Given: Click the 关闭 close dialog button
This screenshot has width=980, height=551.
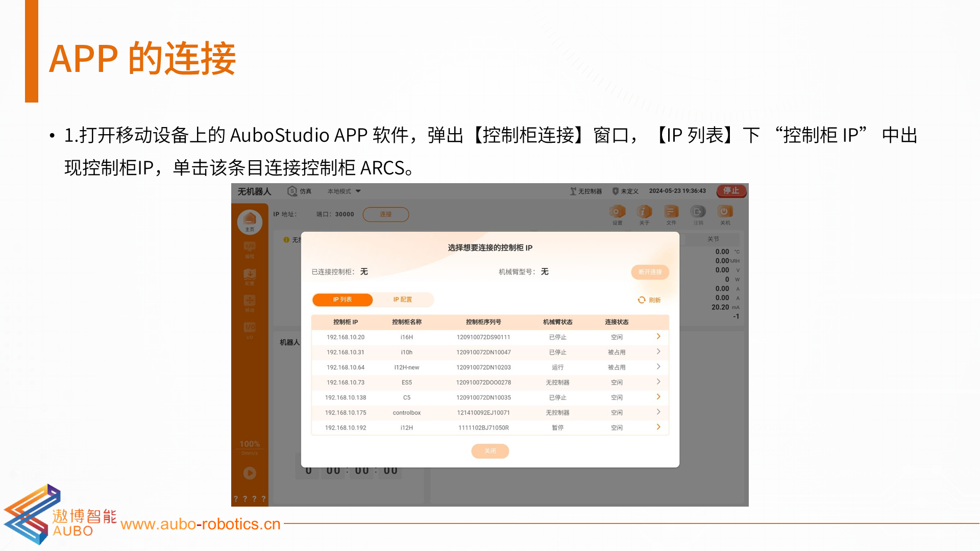Looking at the screenshot, I should click(489, 451).
